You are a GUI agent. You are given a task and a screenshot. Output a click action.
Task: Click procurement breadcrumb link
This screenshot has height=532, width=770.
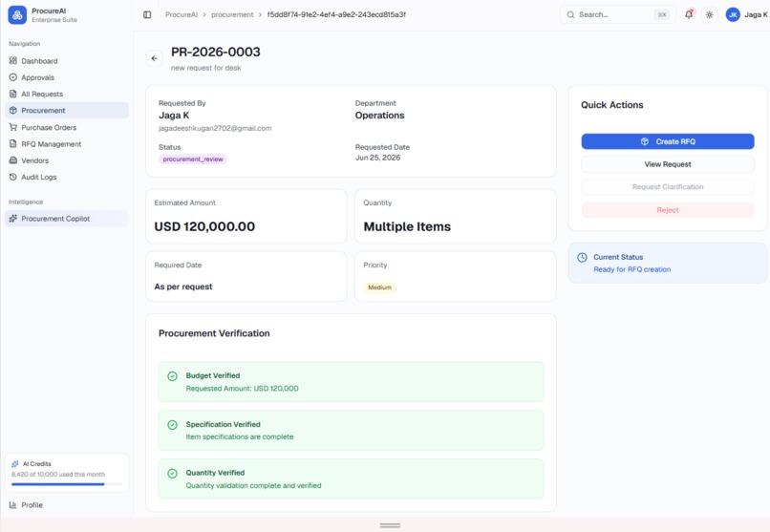232,14
